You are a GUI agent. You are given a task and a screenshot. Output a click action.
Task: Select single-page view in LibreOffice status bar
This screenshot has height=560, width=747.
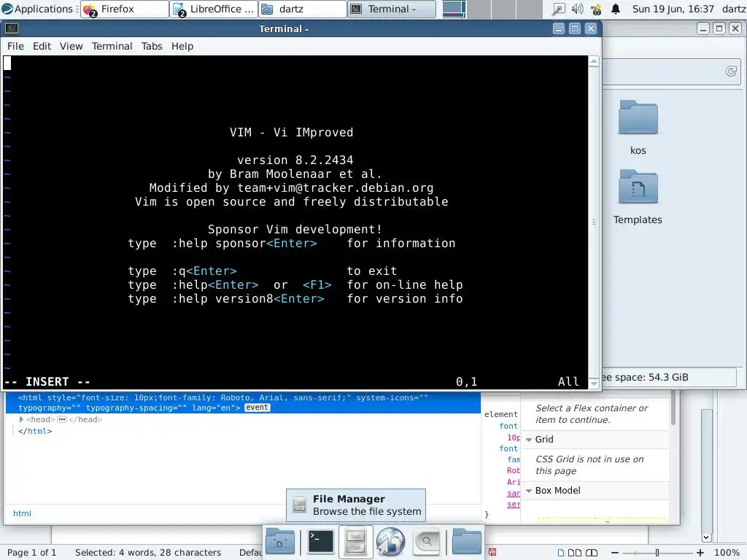click(x=561, y=553)
